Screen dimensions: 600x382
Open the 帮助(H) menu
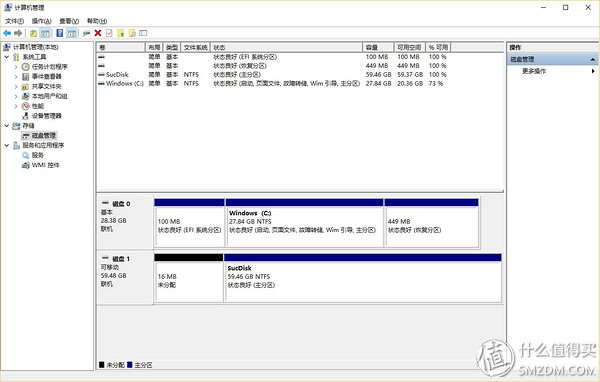(97, 21)
